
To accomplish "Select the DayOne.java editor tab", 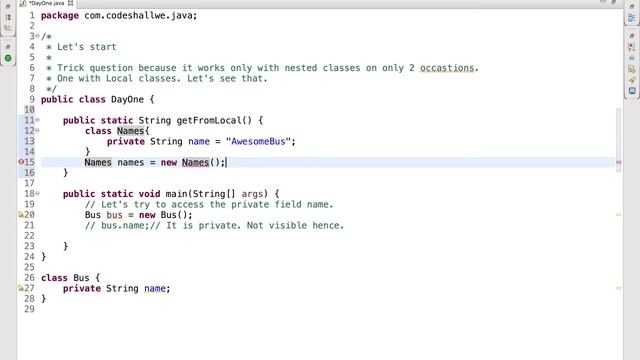I will (46, 3).
